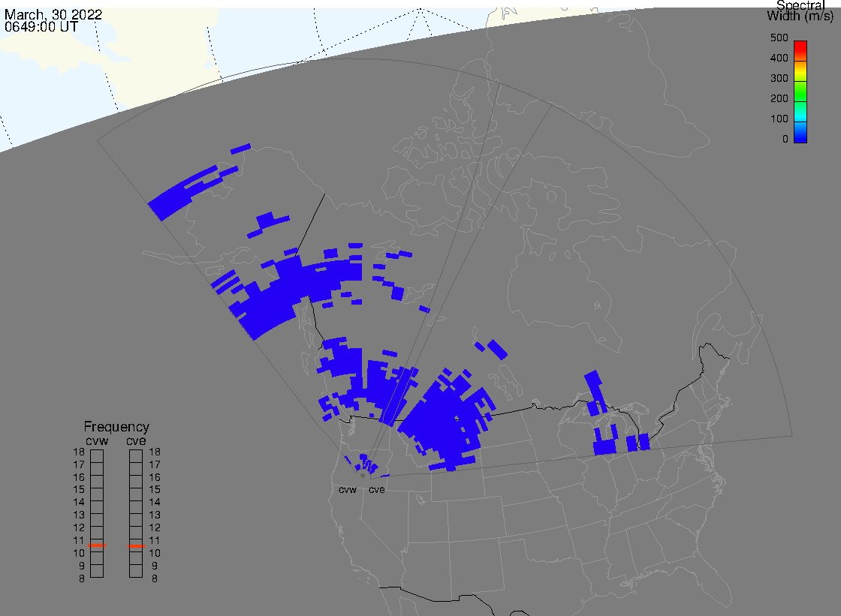Click the 400 label on the color scale

(x=779, y=58)
